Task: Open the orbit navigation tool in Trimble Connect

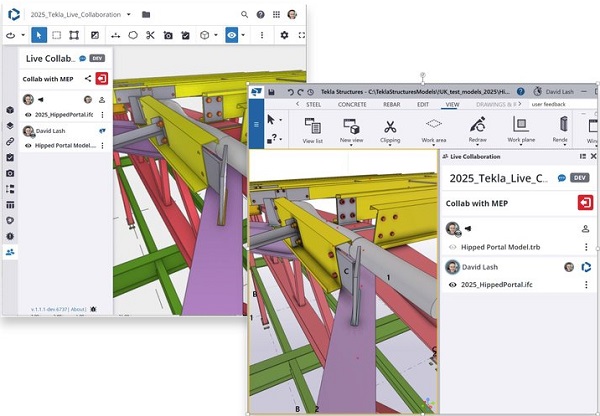Action: click(11, 35)
